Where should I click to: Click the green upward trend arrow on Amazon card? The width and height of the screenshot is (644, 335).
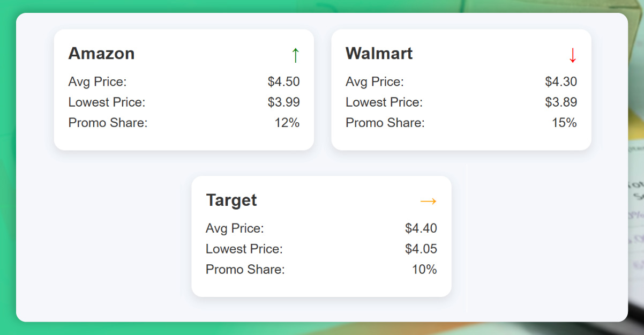[296, 55]
